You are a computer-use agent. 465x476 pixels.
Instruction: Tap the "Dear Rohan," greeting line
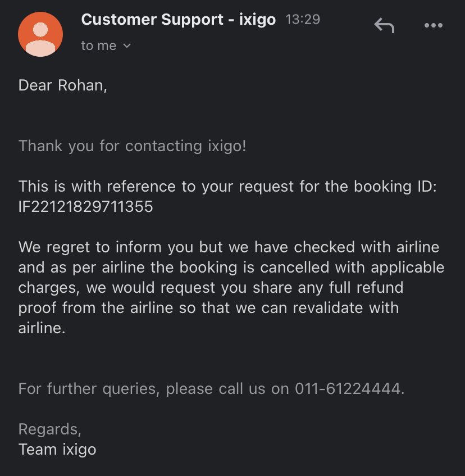pos(63,85)
